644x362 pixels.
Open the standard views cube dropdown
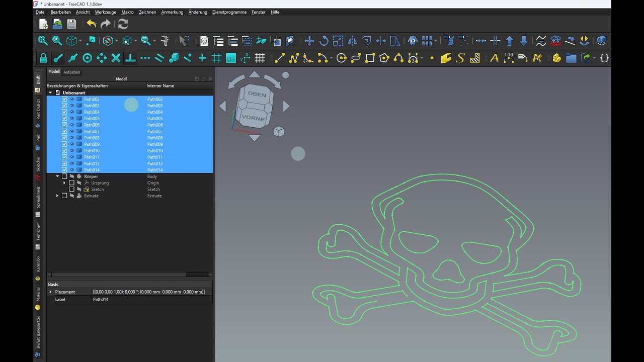click(x=80, y=41)
